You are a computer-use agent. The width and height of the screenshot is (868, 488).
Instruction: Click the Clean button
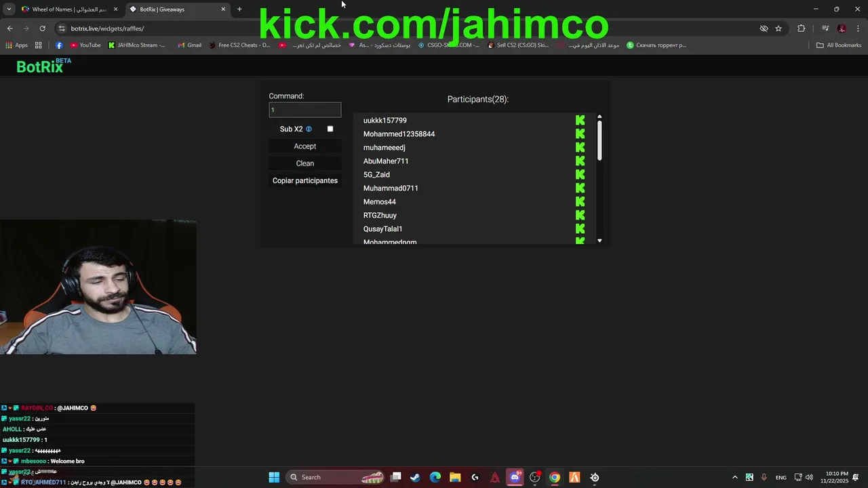point(305,163)
